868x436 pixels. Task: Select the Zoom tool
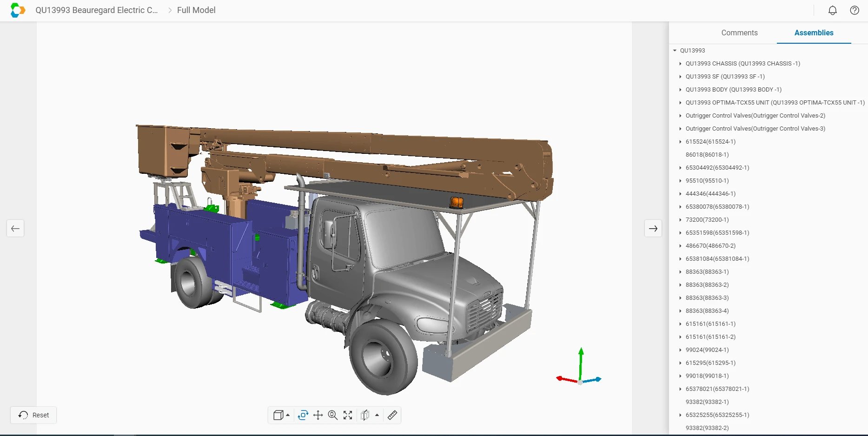coord(333,415)
